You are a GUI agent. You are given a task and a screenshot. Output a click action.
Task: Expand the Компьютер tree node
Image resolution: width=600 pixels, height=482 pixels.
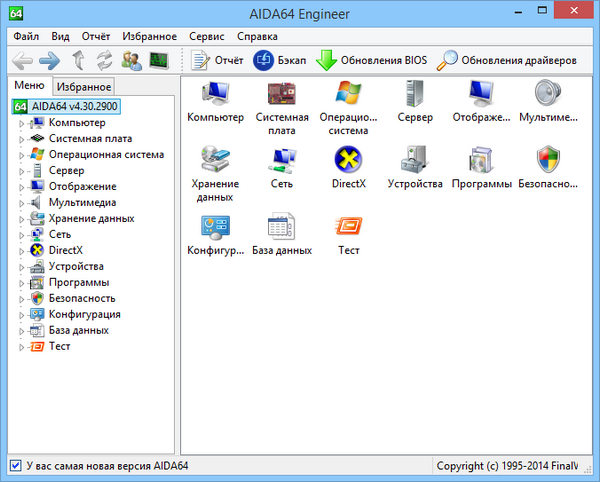[22, 123]
